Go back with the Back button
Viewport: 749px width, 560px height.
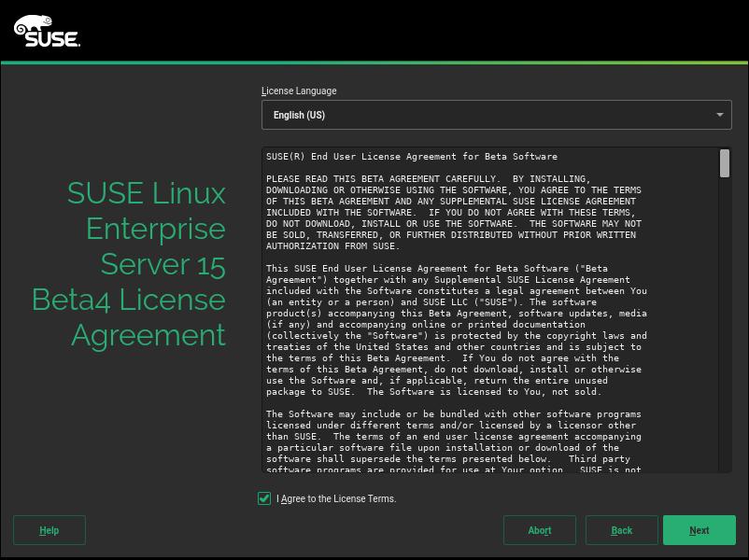621,530
